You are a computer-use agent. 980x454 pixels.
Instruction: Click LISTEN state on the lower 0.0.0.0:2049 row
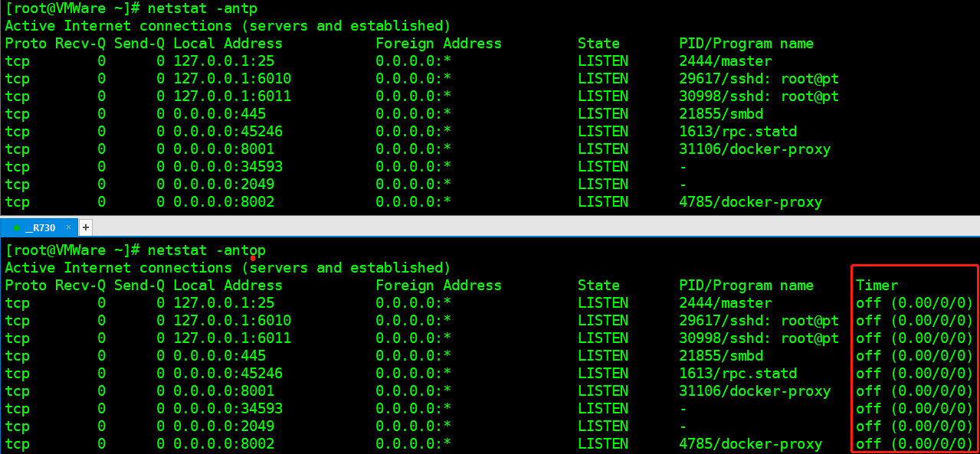pos(603,426)
